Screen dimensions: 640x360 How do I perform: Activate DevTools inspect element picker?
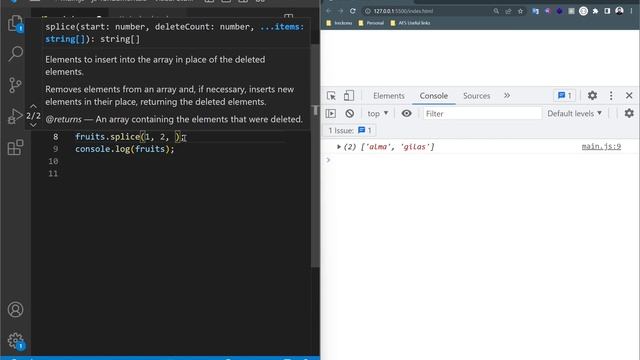point(331,96)
